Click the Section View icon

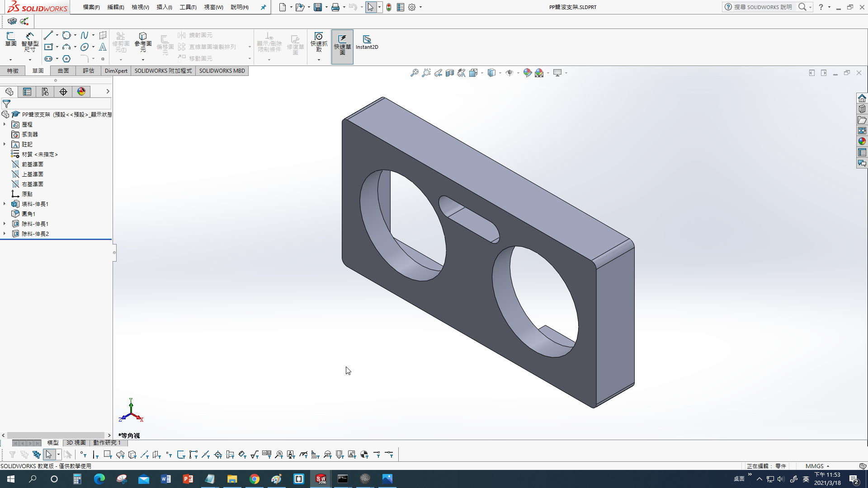click(x=449, y=73)
